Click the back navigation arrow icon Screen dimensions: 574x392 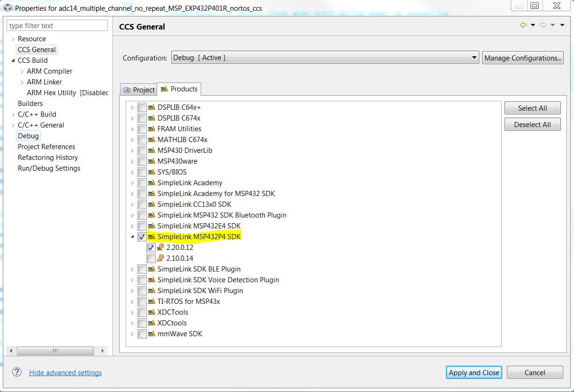pos(523,25)
